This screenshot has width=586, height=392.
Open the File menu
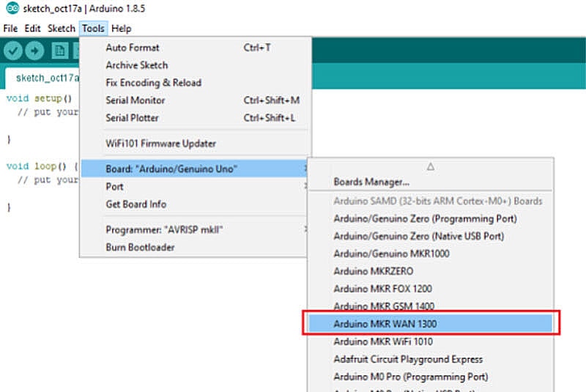[x=10, y=29]
